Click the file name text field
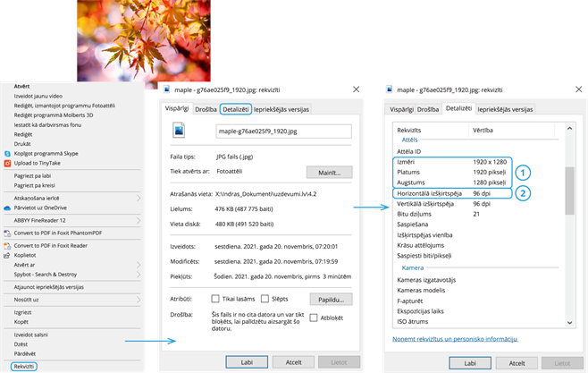This screenshot has width=588, height=373. tap(283, 131)
